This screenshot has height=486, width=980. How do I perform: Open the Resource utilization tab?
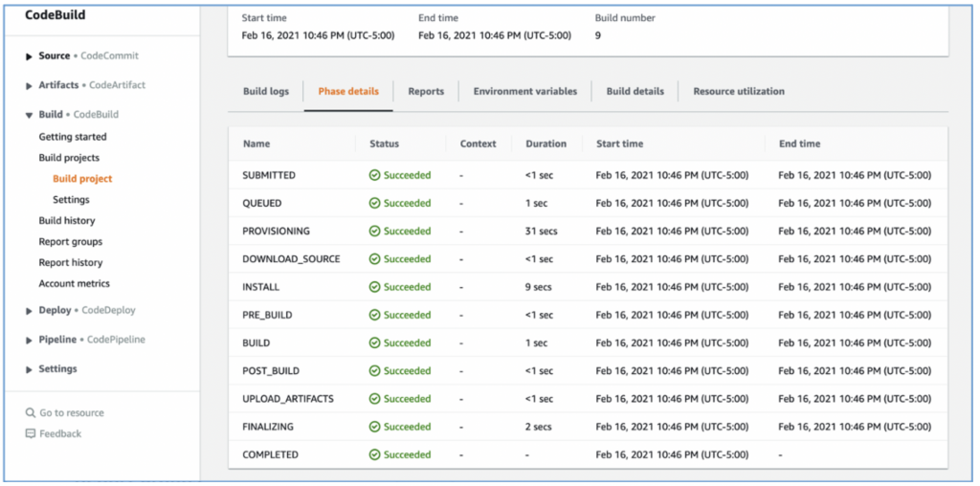point(739,91)
